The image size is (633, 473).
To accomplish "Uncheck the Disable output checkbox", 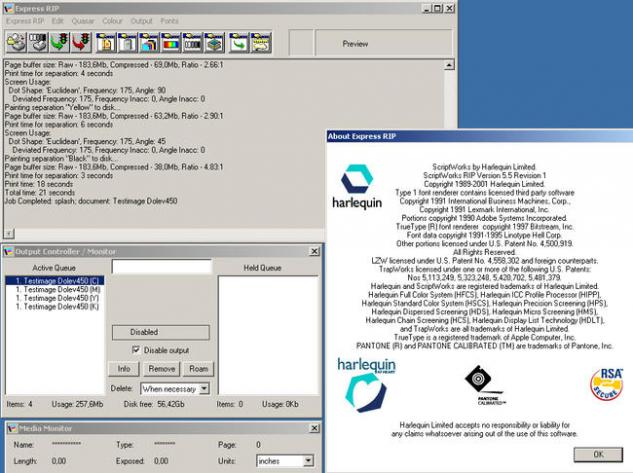I will pos(137,349).
